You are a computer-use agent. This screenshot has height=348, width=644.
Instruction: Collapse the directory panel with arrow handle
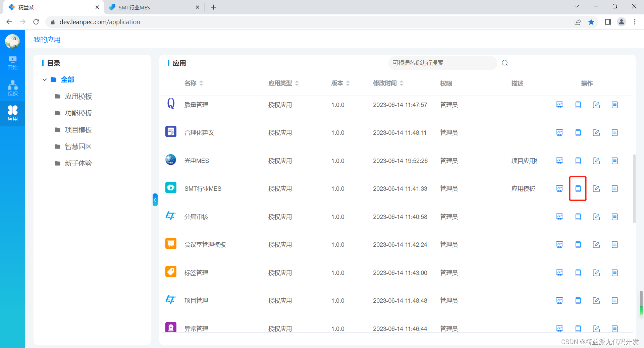click(x=155, y=199)
